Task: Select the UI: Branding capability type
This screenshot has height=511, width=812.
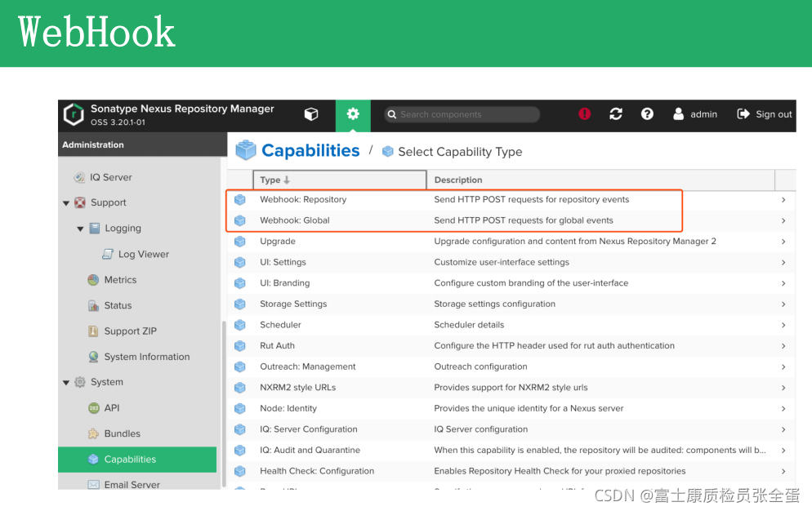Action: tap(285, 283)
